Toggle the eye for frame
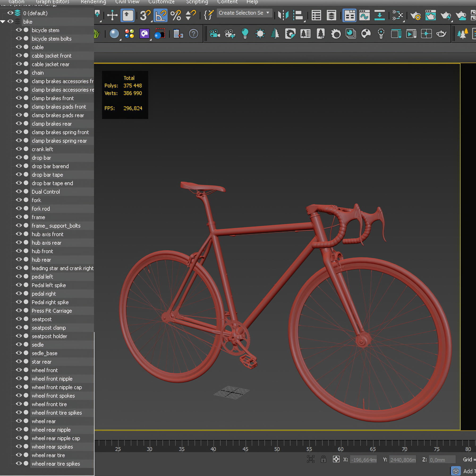 pyautogui.click(x=19, y=217)
